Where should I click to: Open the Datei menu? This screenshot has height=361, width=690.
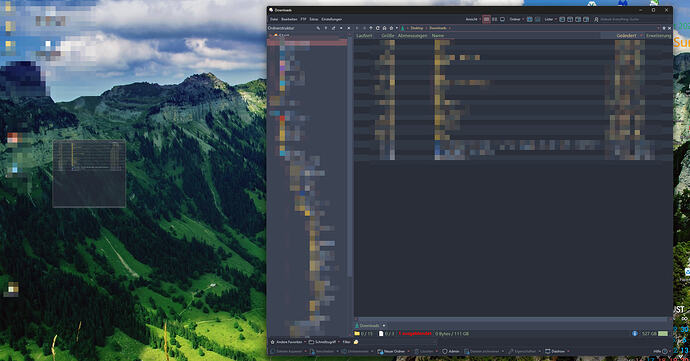[x=274, y=19]
